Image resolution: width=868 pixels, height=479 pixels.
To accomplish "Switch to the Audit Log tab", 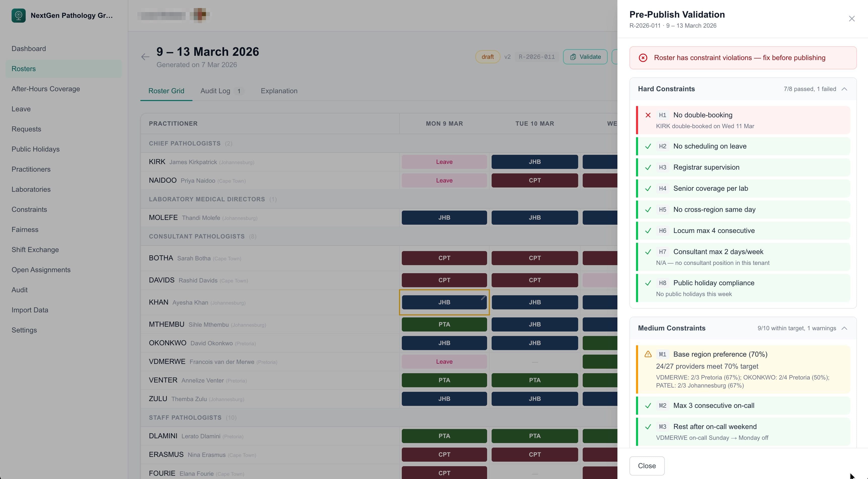I will [x=215, y=90].
